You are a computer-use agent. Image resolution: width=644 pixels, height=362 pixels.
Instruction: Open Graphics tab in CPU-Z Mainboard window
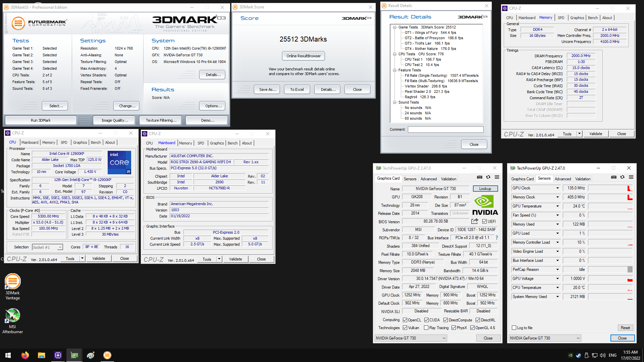[x=217, y=143]
